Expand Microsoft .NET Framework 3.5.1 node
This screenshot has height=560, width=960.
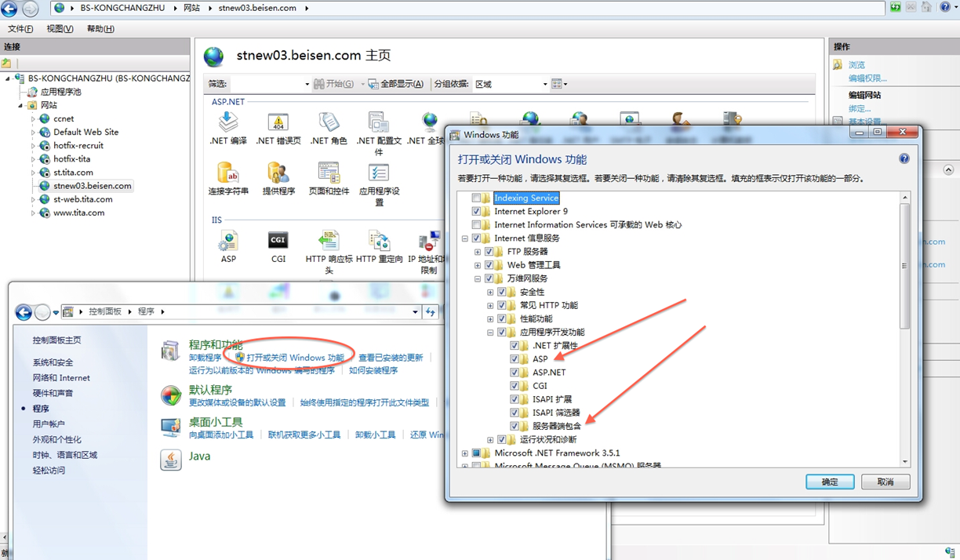(465, 453)
